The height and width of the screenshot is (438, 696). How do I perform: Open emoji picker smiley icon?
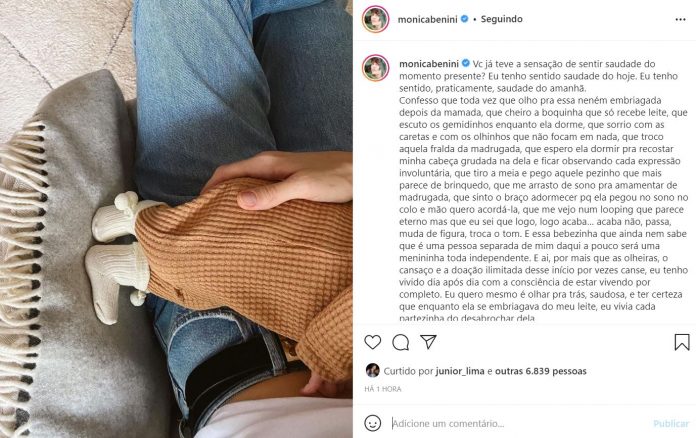pos(372,423)
